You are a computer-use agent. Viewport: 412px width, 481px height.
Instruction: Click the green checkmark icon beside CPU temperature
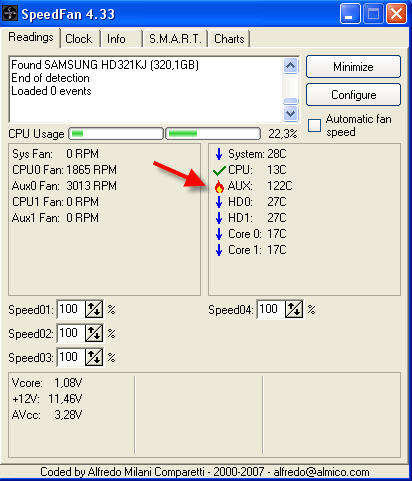coord(219,170)
